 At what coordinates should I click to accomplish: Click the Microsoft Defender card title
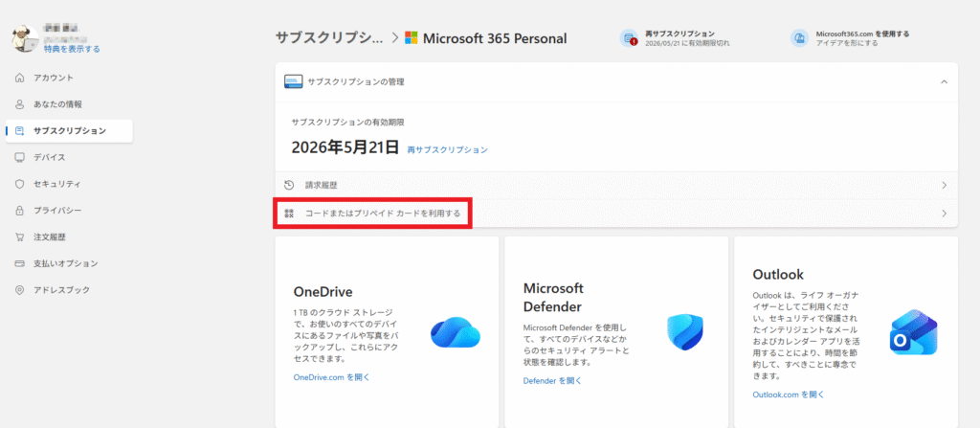(553, 297)
